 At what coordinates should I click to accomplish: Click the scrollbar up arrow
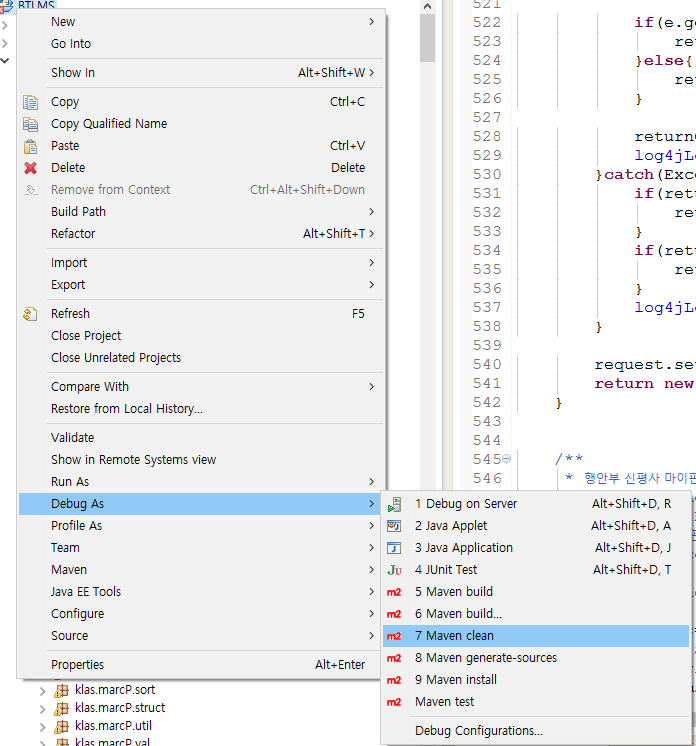(427, 6)
